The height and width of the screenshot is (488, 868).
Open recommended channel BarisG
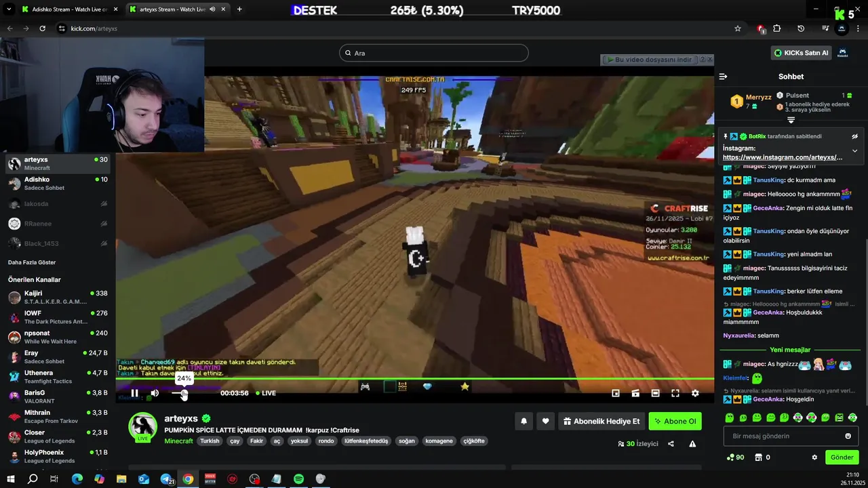tap(58, 396)
